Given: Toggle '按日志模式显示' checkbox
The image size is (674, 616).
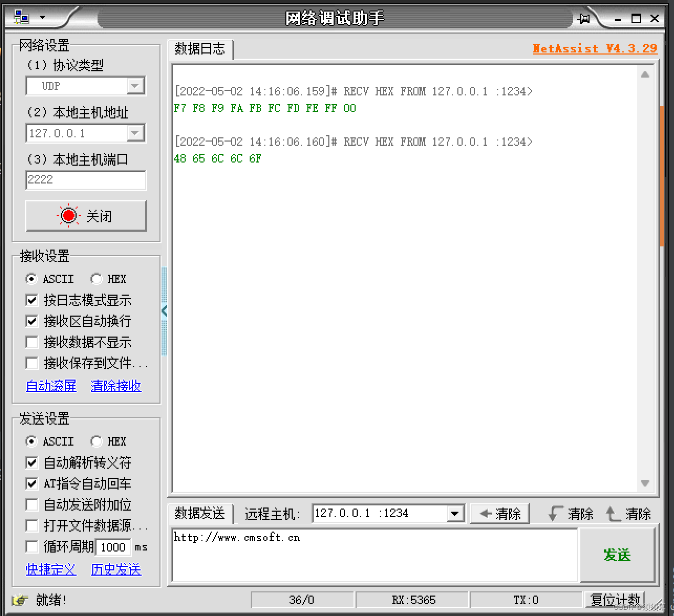Looking at the screenshot, I should coord(32,300).
